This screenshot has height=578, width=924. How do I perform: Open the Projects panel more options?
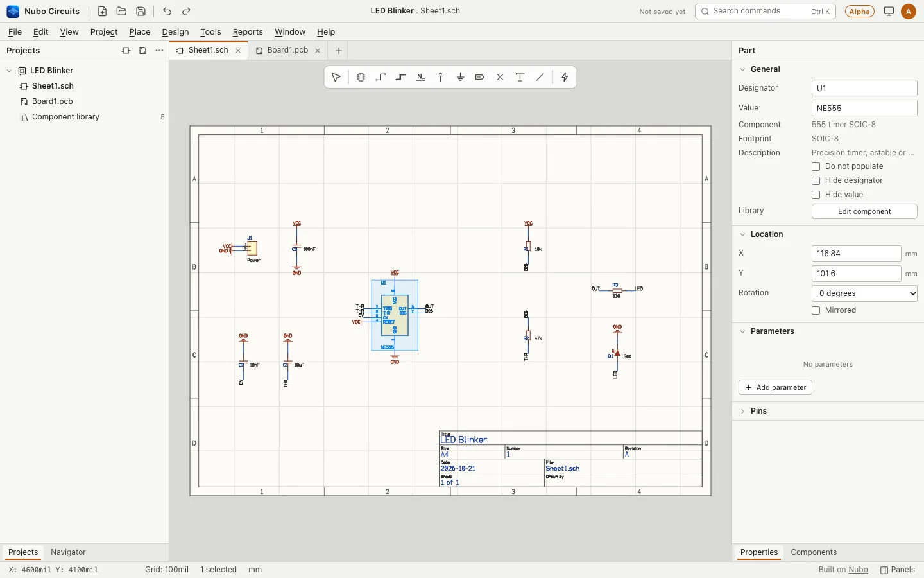click(159, 51)
